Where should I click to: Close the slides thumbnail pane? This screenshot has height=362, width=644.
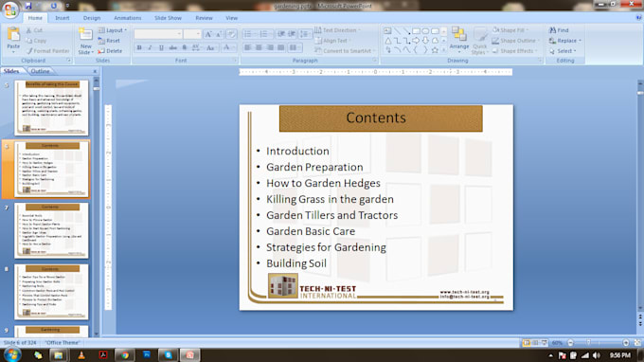95,71
